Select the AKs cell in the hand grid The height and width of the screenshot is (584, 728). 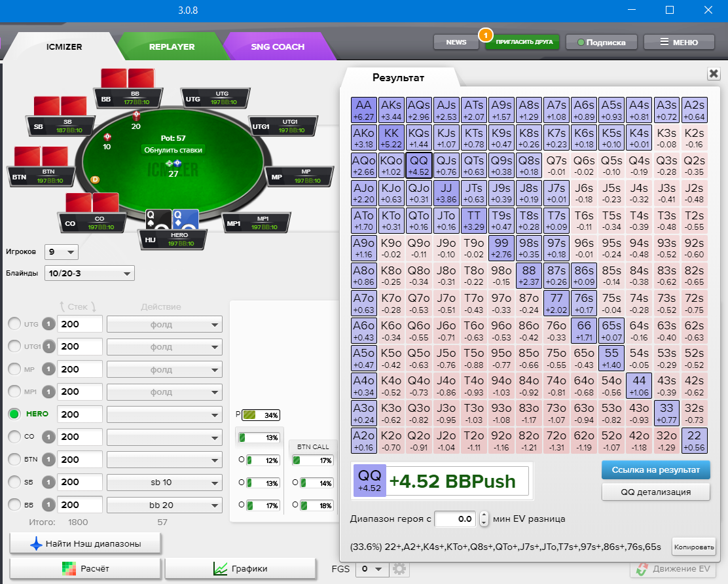pyautogui.click(x=391, y=111)
